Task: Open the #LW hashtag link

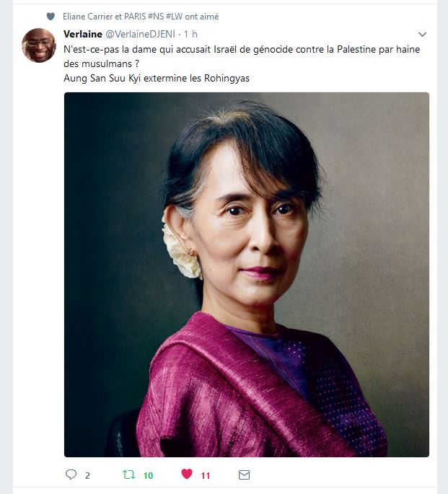Action: pos(175,17)
